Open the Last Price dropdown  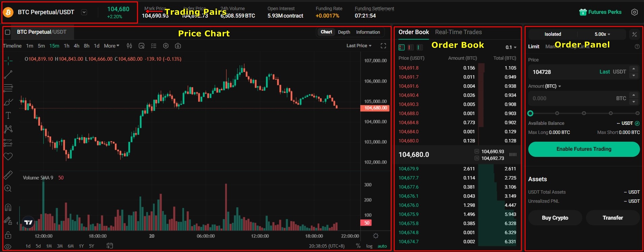(x=359, y=46)
